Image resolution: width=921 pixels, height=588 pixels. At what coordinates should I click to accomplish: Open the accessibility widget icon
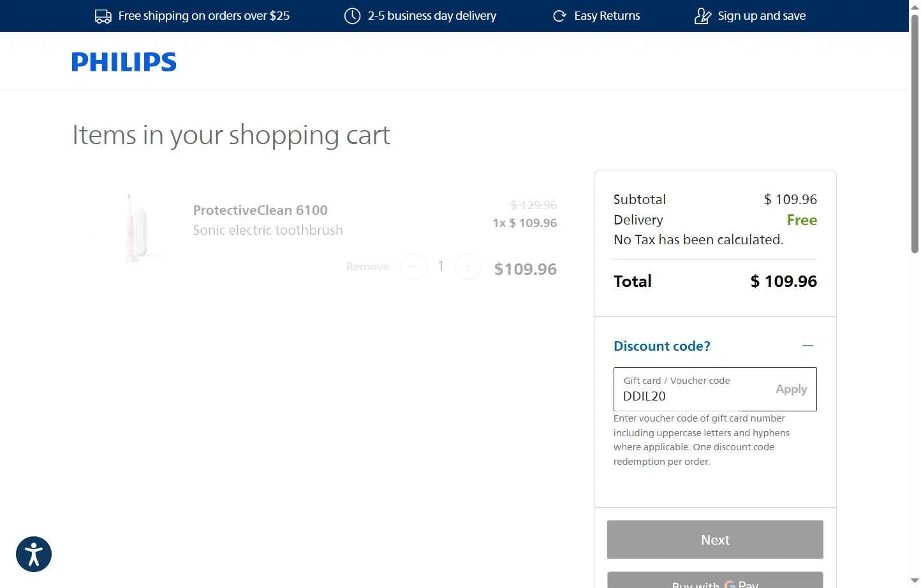tap(34, 554)
